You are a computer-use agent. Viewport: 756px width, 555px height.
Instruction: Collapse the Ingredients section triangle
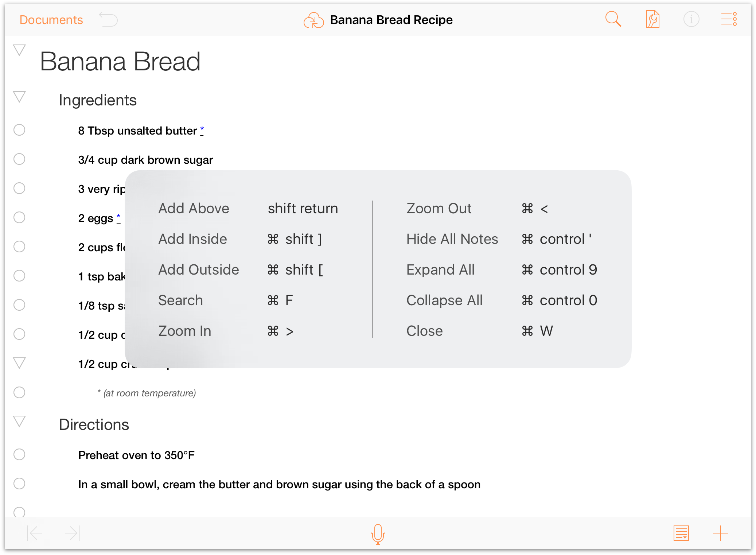point(19,97)
